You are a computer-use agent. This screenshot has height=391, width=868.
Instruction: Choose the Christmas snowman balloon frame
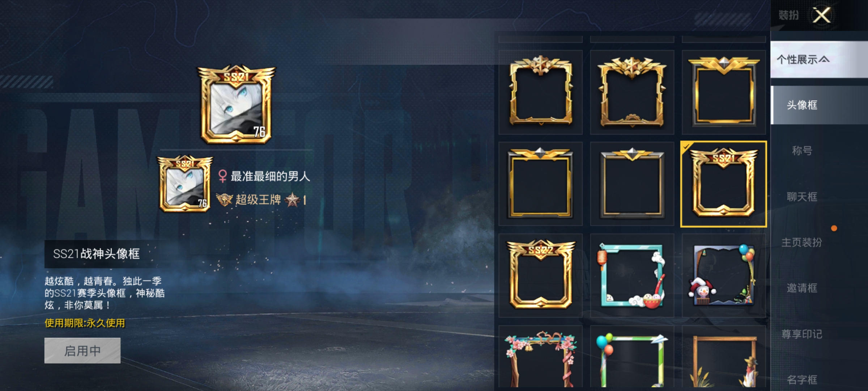(724, 275)
